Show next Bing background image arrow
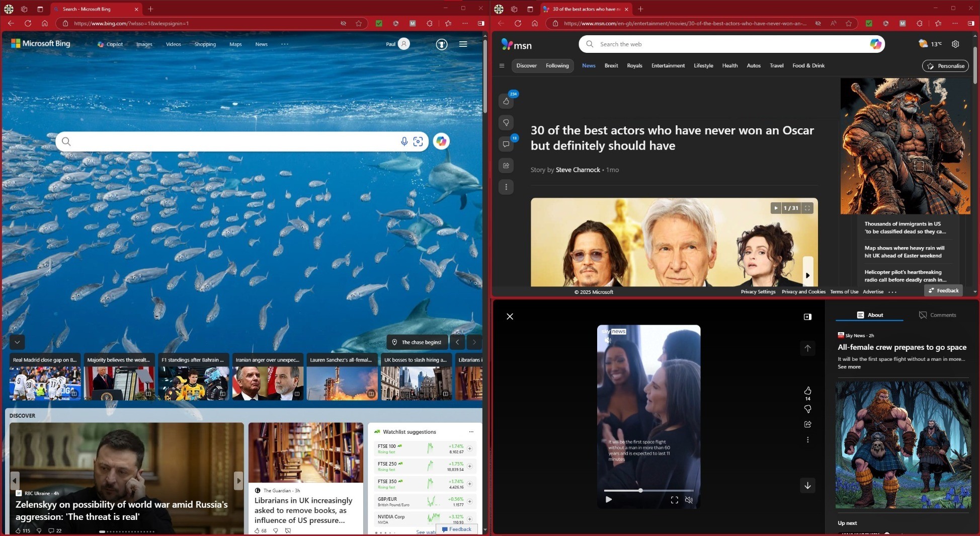This screenshot has height=536, width=980. pyautogui.click(x=474, y=342)
